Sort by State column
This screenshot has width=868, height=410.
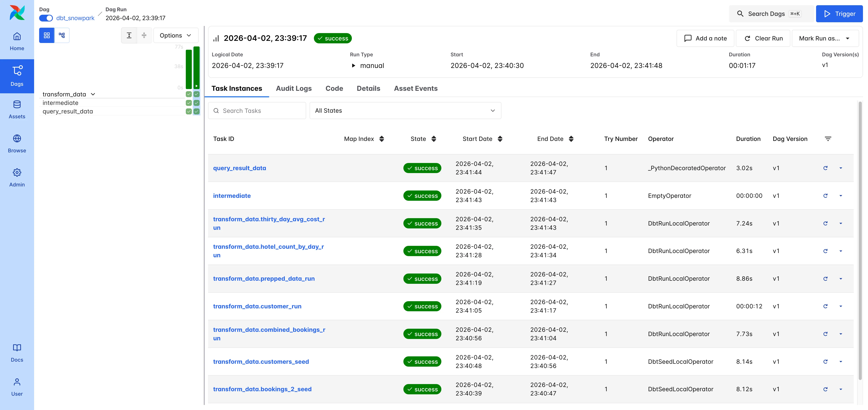[x=434, y=139]
